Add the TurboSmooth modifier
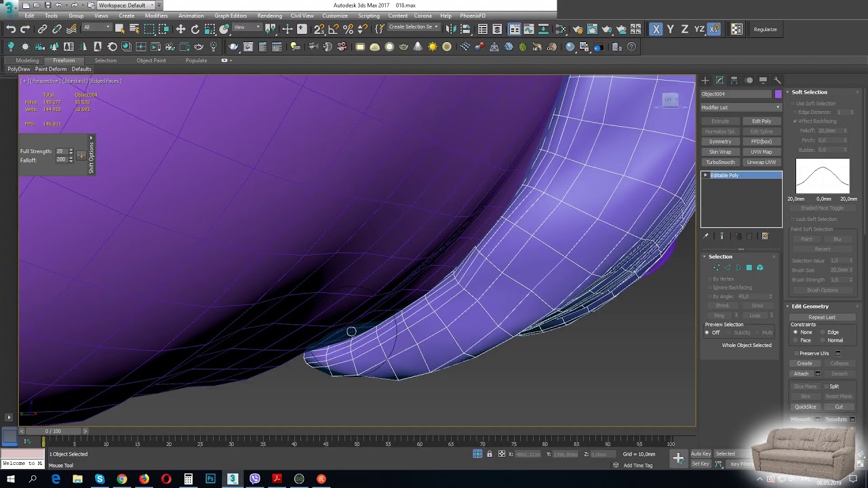This screenshot has height=488, width=868. [720, 163]
